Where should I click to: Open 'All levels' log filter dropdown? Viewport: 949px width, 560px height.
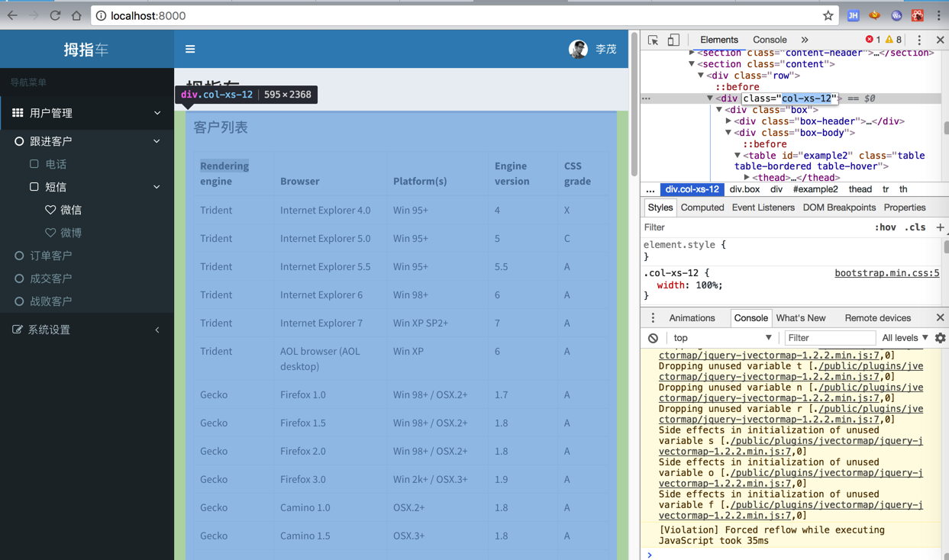[905, 338]
